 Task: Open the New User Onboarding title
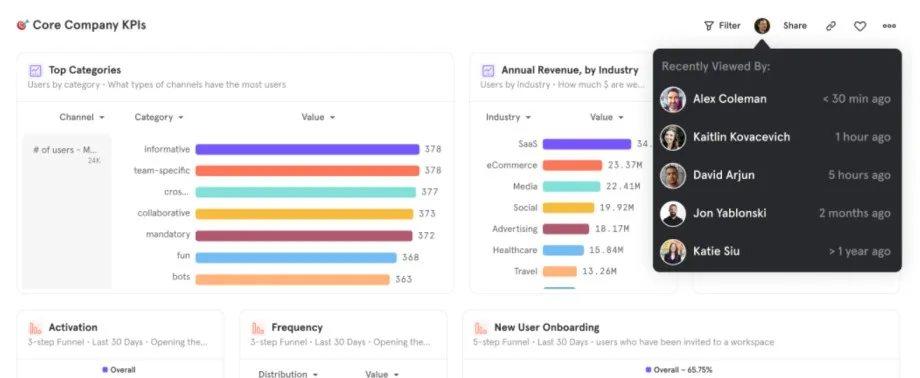pyautogui.click(x=547, y=328)
